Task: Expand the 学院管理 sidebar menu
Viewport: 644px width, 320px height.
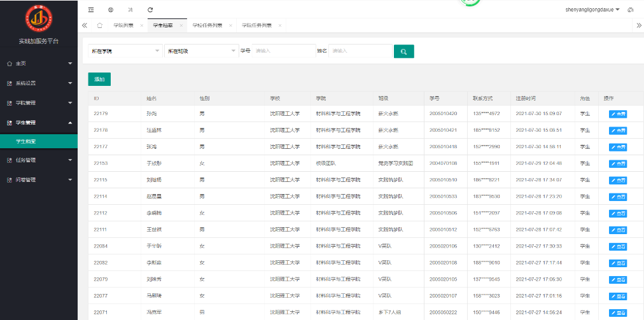Action: [39, 102]
